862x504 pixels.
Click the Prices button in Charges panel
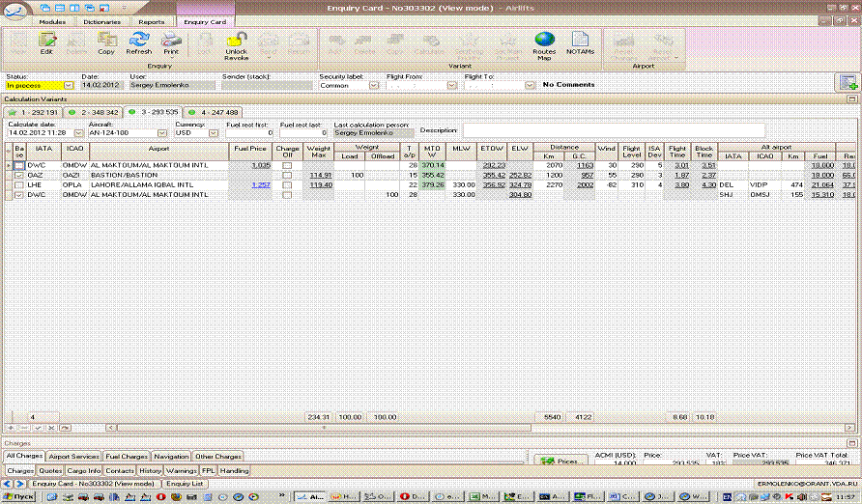pos(560,462)
